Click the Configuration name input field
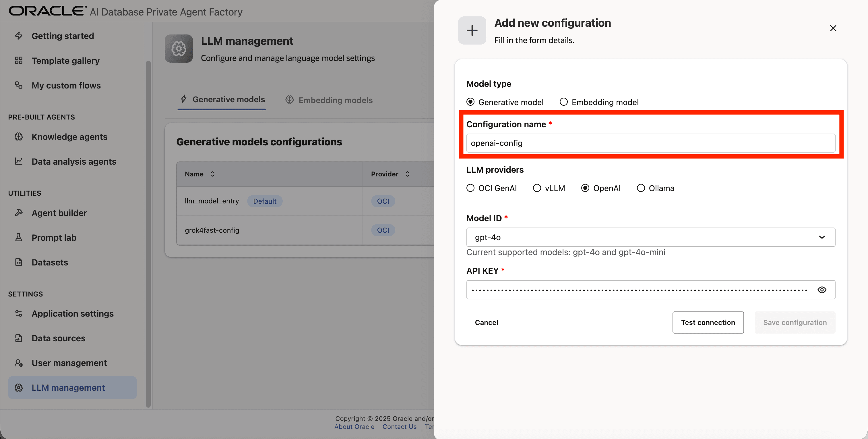Image resolution: width=868 pixels, height=439 pixels. click(650, 143)
